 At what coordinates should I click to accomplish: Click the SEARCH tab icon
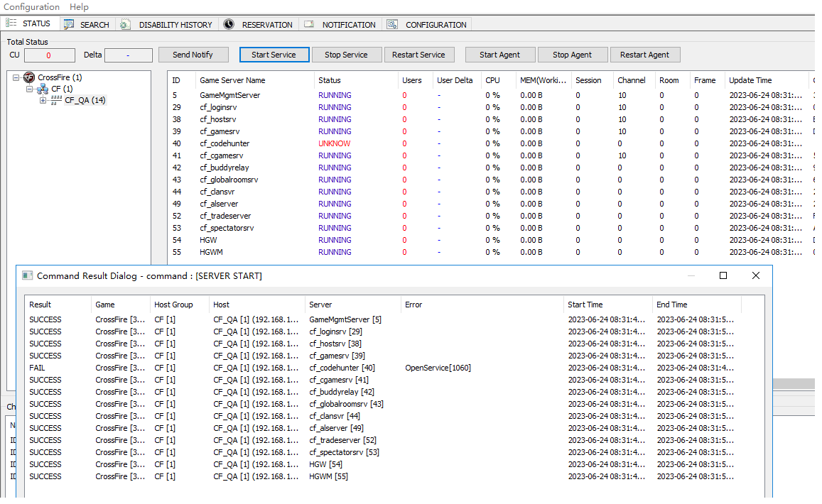click(x=69, y=24)
